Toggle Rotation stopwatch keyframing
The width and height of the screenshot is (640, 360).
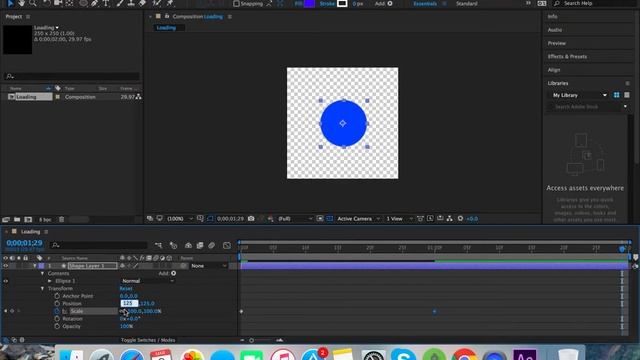(57, 318)
